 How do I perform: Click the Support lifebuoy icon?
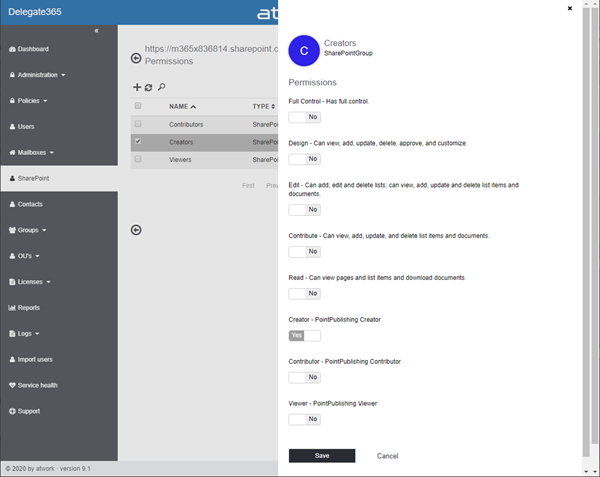tap(12, 411)
